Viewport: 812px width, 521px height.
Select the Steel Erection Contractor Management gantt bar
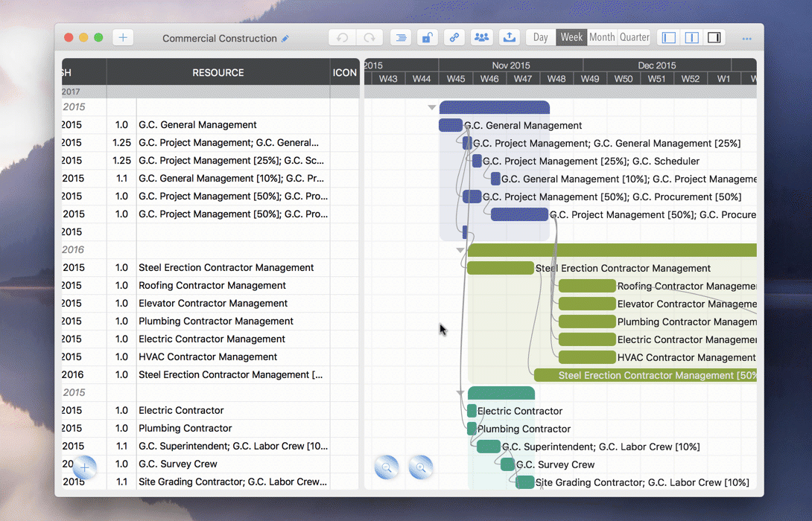(x=501, y=268)
